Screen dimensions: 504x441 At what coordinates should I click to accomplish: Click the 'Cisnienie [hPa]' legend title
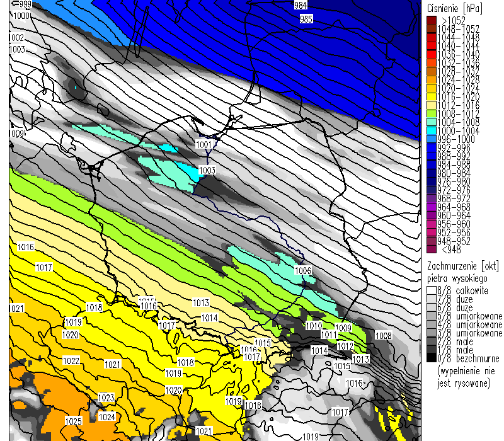tap(454, 8)
